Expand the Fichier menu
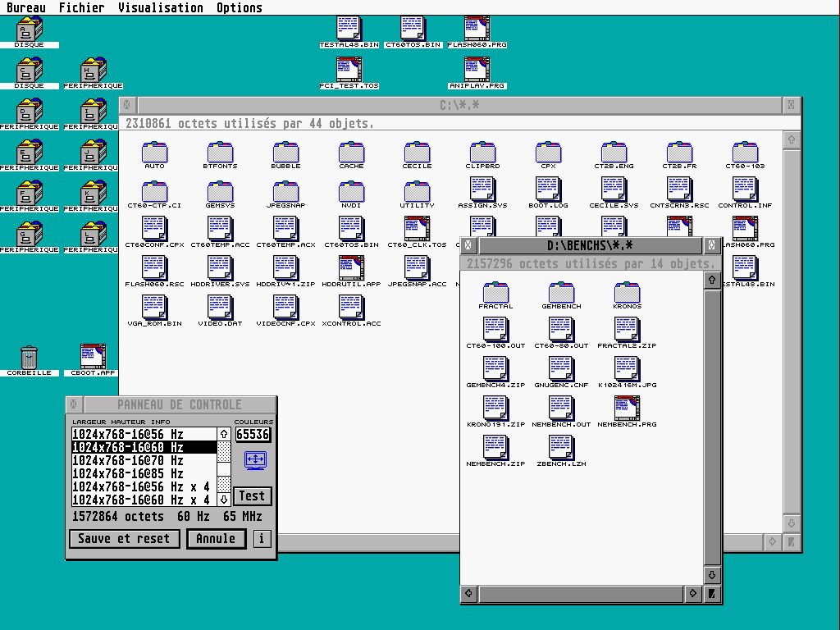The height and width of the screenshot is (630, 840). coord(81,7)
